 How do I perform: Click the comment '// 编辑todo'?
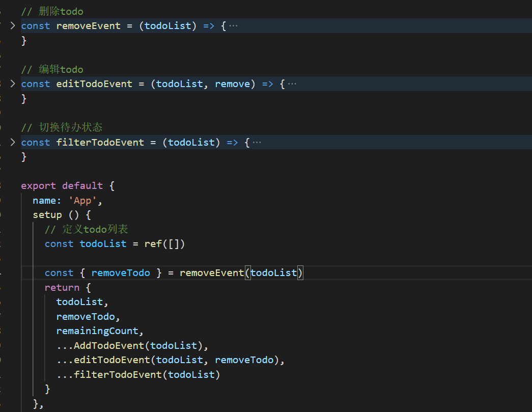(52, 70)
